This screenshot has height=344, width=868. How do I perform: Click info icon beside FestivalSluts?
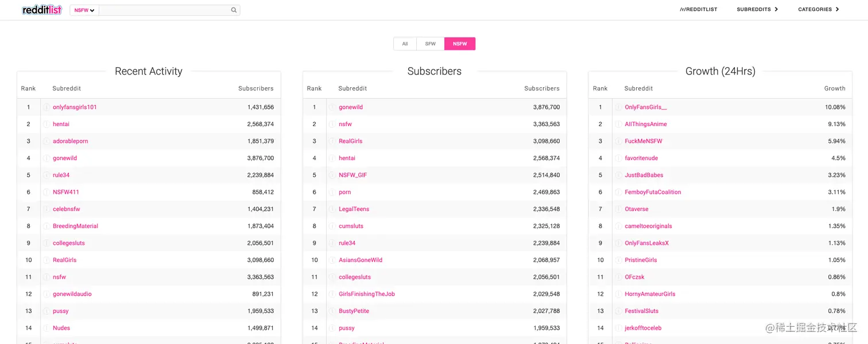618,311
